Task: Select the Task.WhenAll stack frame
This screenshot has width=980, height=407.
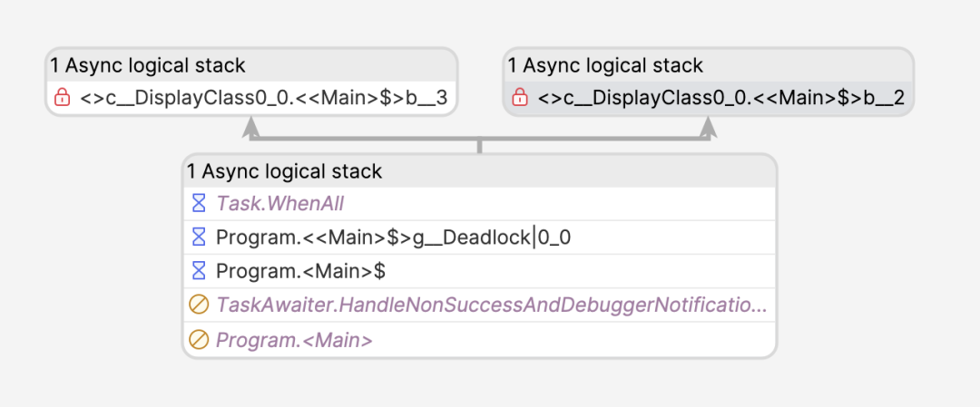Action: tap(479, 203)
